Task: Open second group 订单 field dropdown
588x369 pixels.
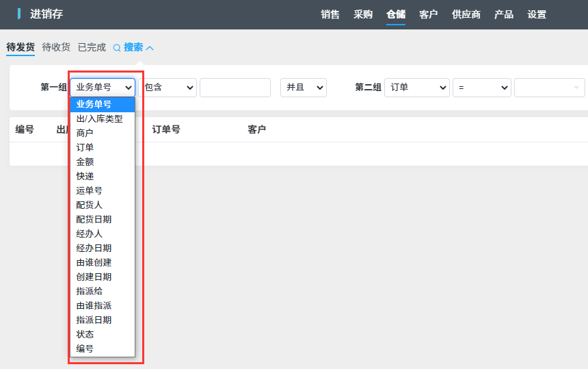Action: (417, 88)
